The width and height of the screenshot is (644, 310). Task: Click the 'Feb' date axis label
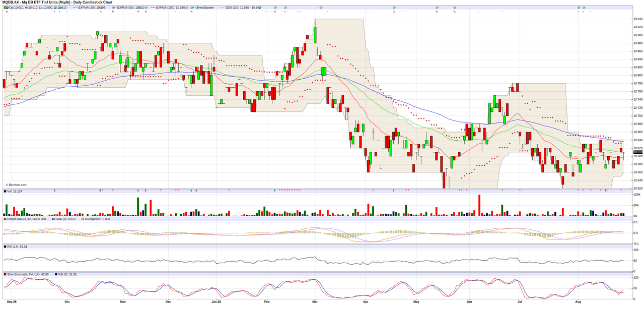click(267, 301)
